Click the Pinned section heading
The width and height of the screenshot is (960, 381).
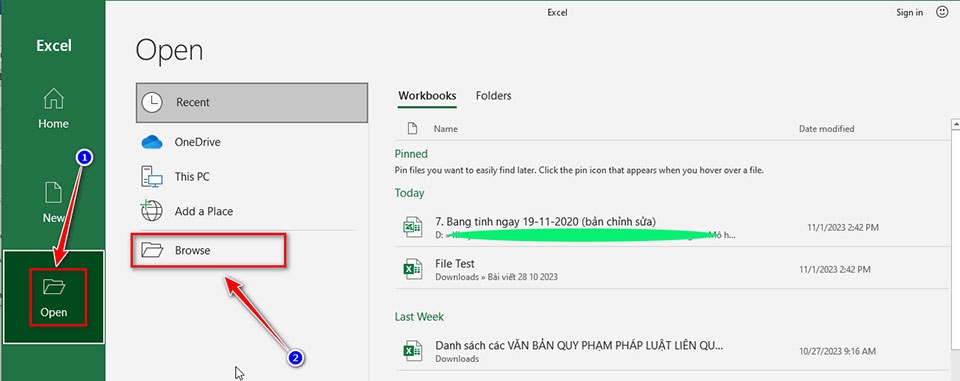point(411,154)
